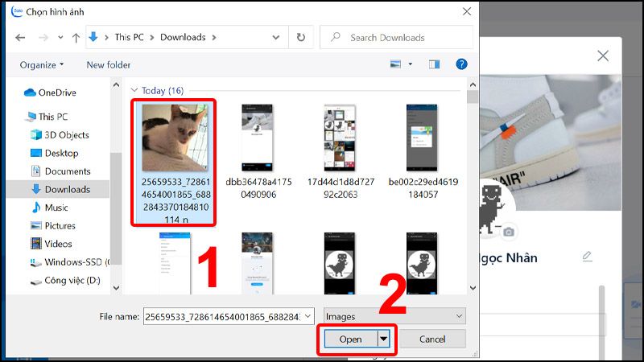Click the New folder button

pyautogui.click(x=107, y=64)
